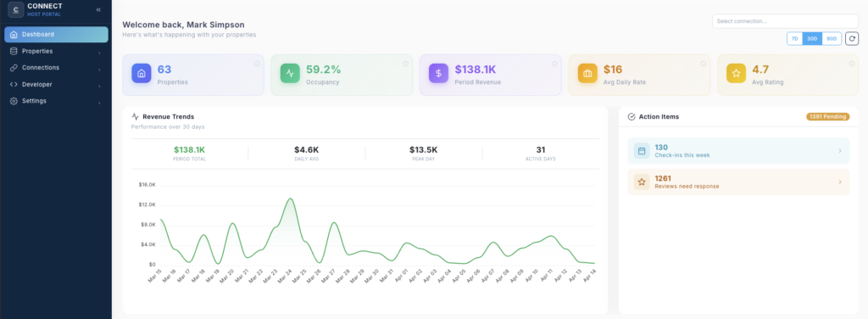The height and width of the screenshot is (319, 868).
Task: Click the 1391 Pending badge
Action: coord(827,117)
